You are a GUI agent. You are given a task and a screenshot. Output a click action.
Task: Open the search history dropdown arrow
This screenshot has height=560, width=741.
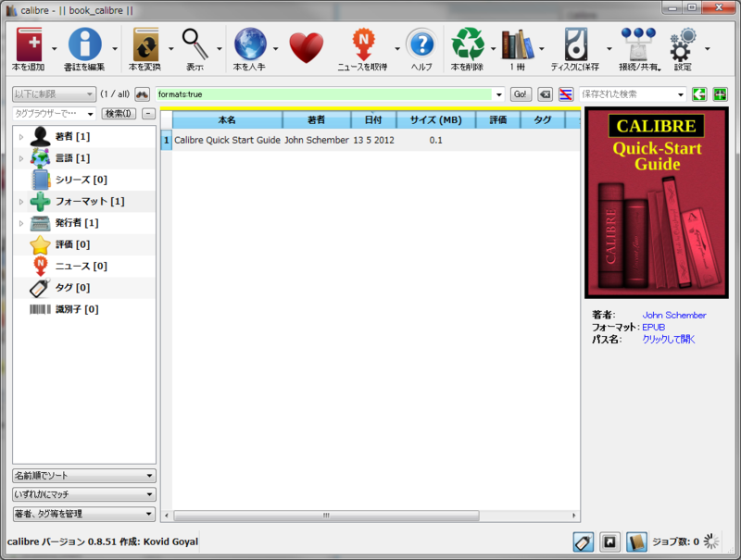click(x=499, y=94)
